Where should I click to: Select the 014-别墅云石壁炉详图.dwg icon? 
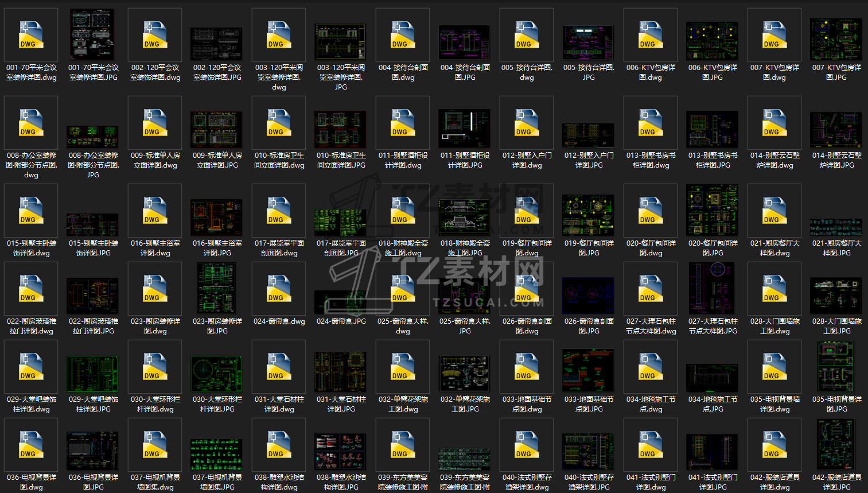point(774,123)
